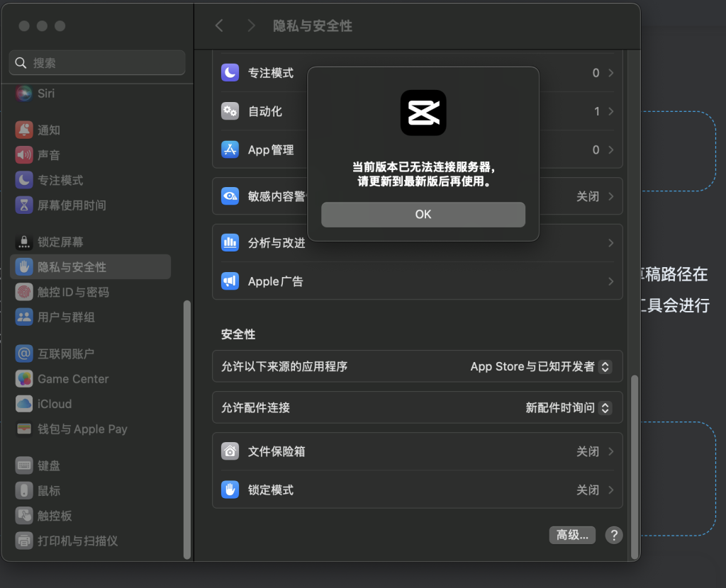Click the 钱包与 Apple Pay icon
726x588 pixels.
[23, 429]
